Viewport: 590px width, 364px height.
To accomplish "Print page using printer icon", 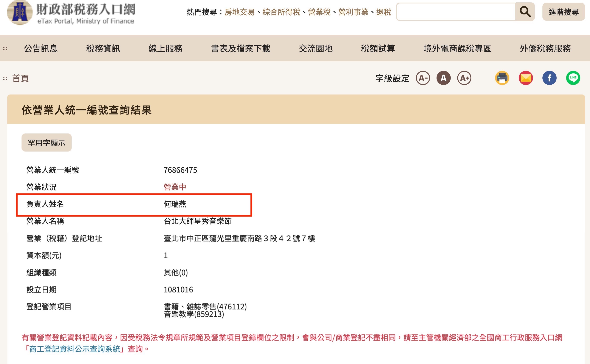I will point(502,78).
